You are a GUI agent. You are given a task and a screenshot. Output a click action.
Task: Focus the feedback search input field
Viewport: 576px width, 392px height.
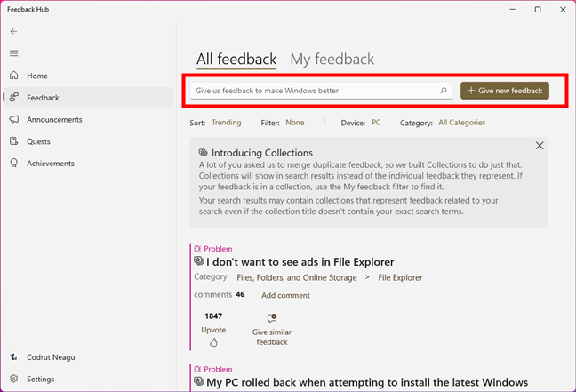(x=322, y=91)
